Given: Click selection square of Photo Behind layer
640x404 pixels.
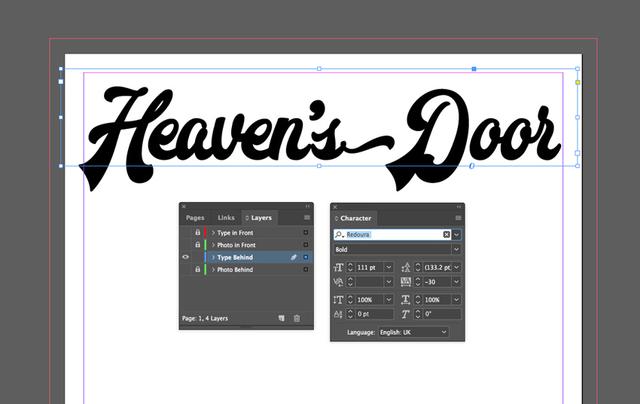Looking at the screenshot, I should [x=306, y=269].
